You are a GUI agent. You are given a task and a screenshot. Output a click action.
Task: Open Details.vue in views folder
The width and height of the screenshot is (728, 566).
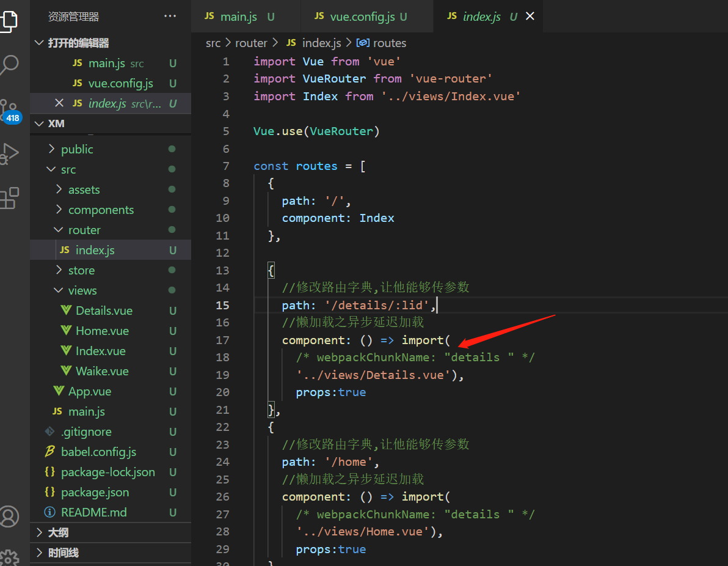[x=110, y=311]
